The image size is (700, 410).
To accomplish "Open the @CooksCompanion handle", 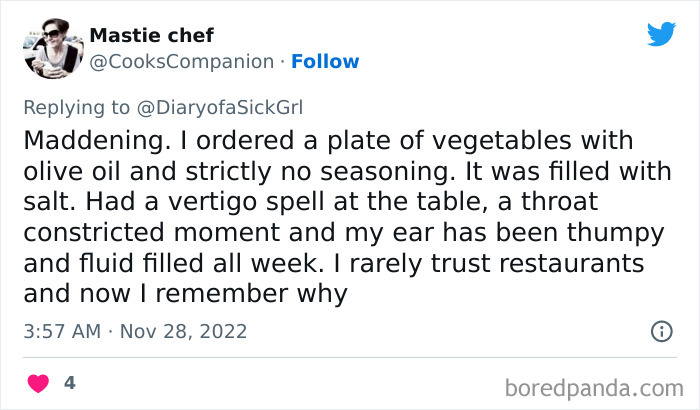I will click(182, 62).
